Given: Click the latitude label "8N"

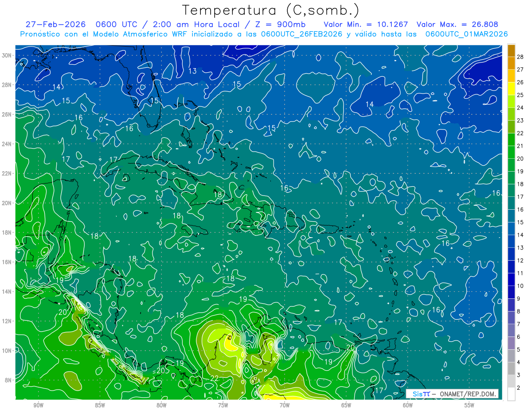Looking at the screenshot, I should tap(9, 380).
